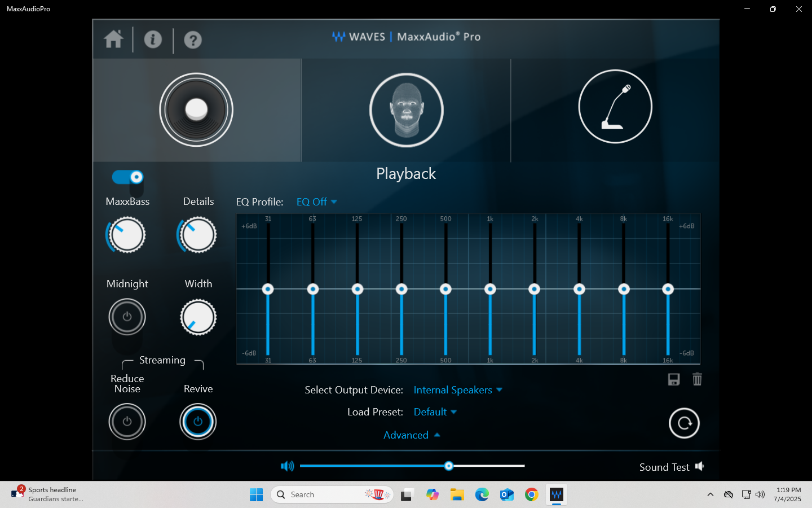812x508 pixels.
Task: Open the Help question mark icon
Action: point(193,40)
